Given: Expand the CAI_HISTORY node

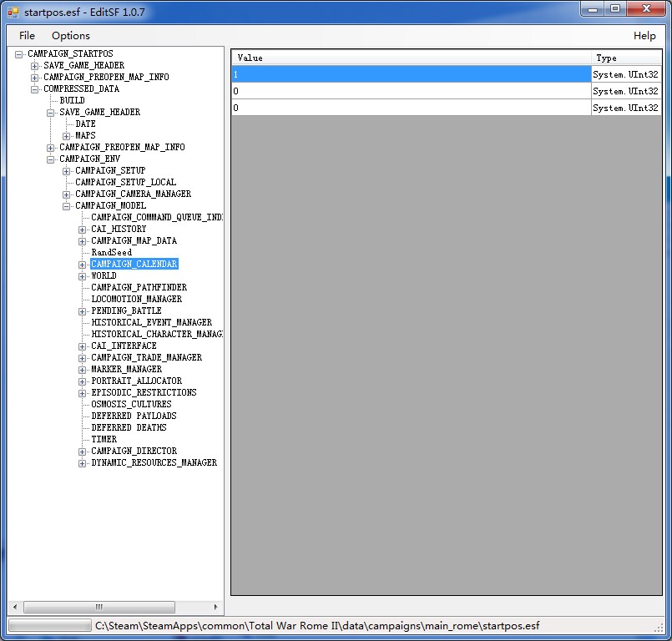Looking at the screenshot, I should click(x=83, y=230).
